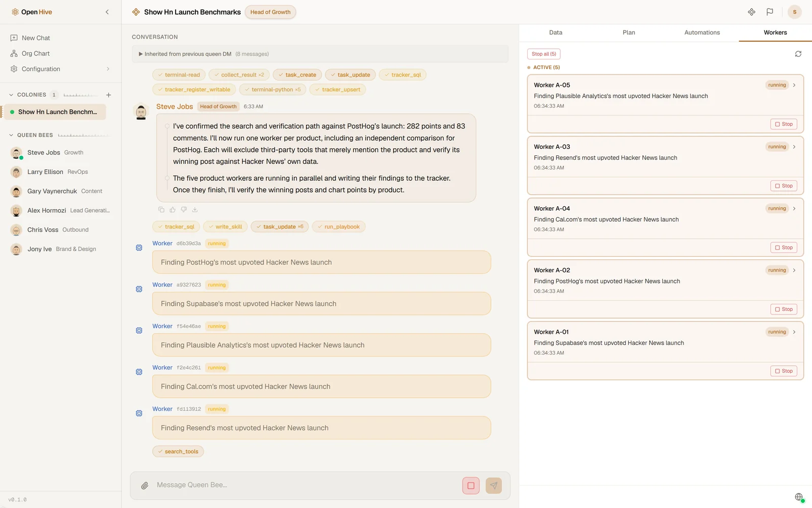Refresh the workers list
This screenshot has width=812, height=508.
[798, 54]
